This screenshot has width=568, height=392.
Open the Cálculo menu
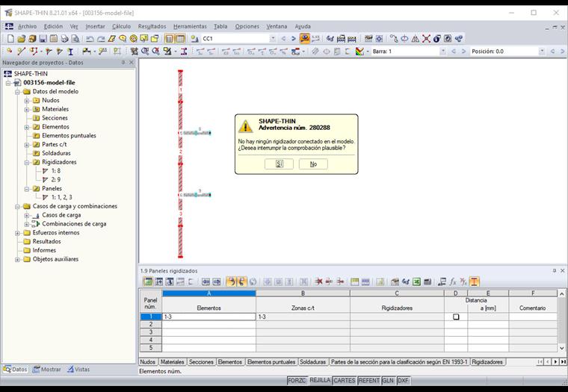121,26
